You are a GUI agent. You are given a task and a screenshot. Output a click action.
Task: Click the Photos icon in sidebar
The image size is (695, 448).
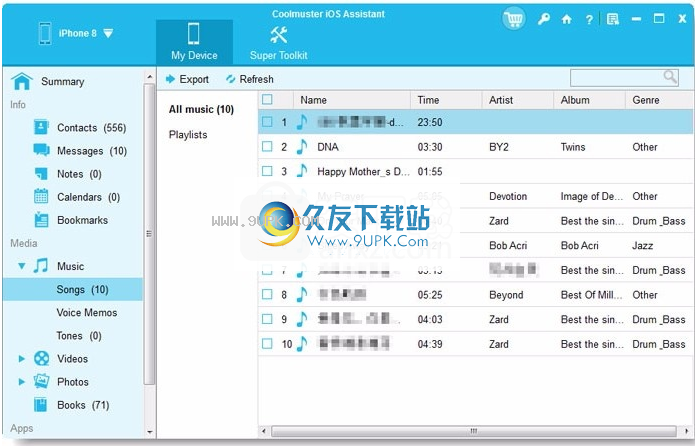pos(41,382)
